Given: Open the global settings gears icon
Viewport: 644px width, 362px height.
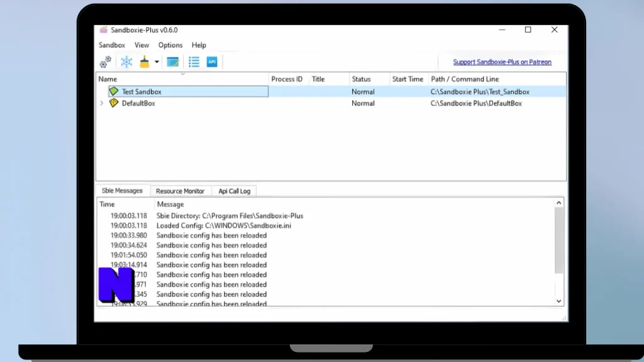Looking at the screenshot, I should point(106,62).
